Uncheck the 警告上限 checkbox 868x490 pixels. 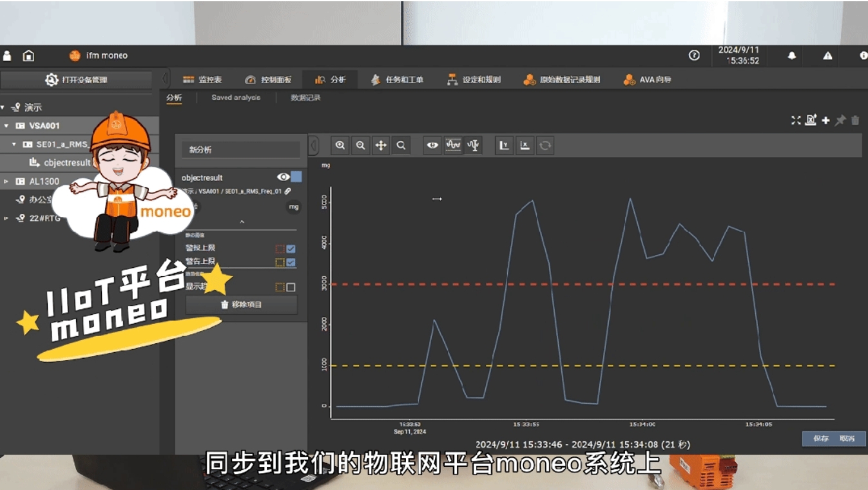tap(291, 262)
